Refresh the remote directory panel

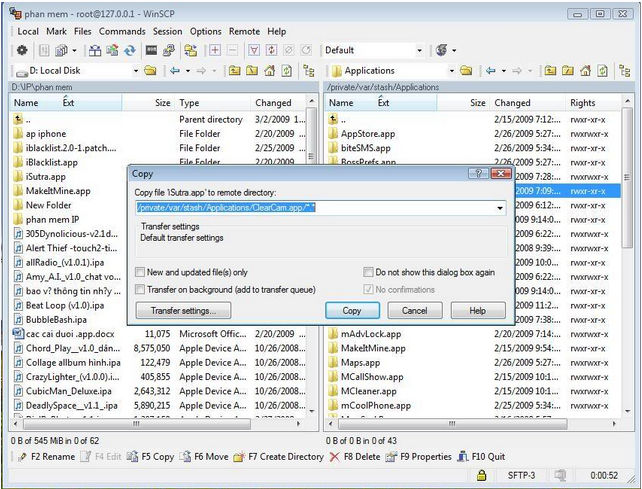[x=602, y=71]
